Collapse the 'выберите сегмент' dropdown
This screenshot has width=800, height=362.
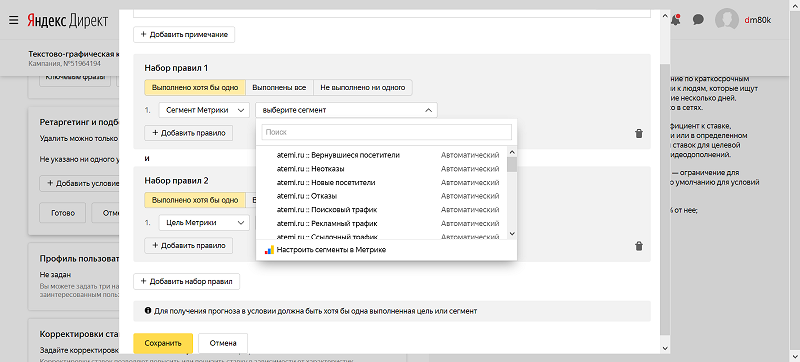tap(346, 110)
